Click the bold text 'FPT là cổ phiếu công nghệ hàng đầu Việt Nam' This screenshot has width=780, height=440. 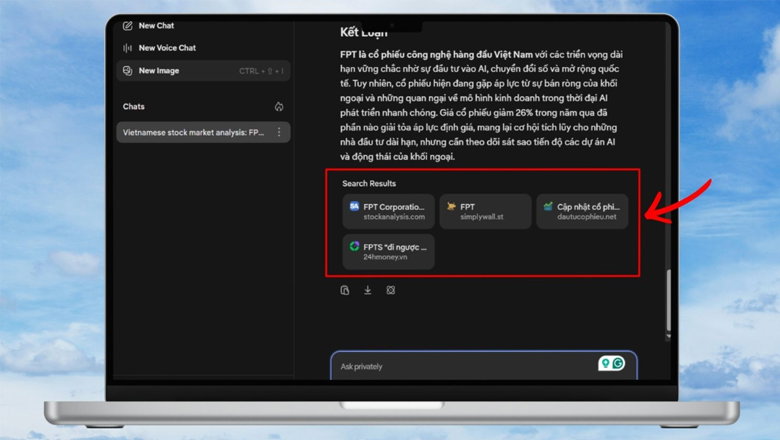point(436,55)
